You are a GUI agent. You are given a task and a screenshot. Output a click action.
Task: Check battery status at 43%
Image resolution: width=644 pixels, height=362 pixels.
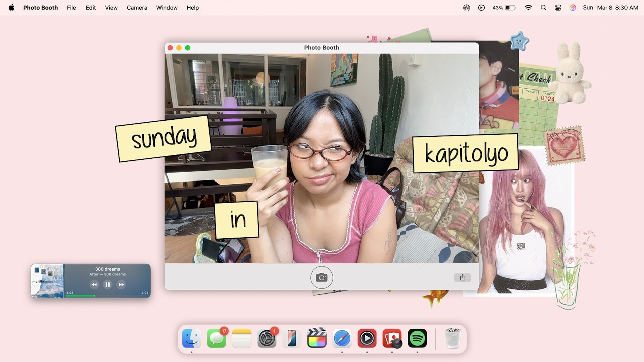504,8
